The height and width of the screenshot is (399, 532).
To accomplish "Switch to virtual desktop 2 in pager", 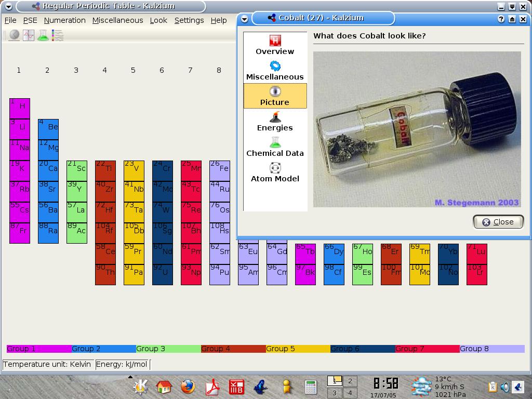I will point(350,381).
